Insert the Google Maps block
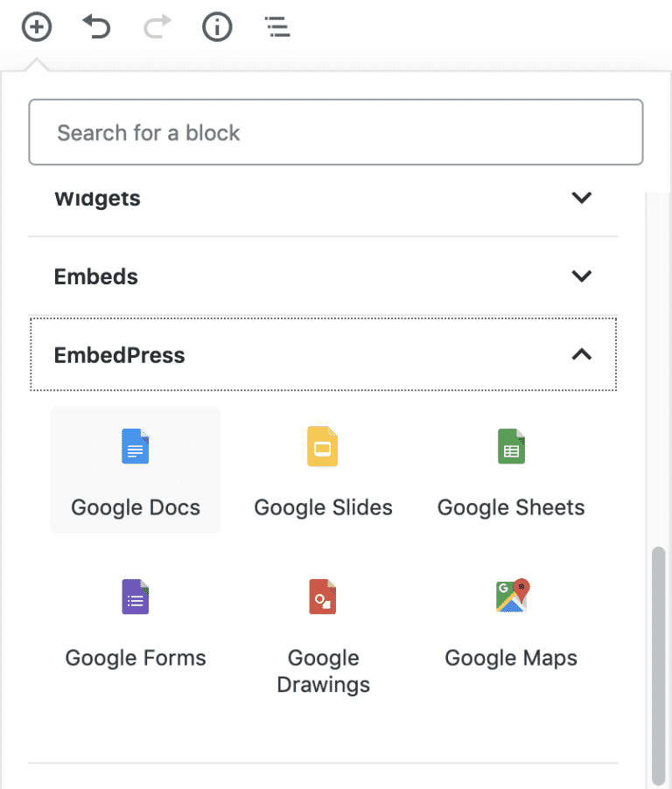Image resolution: width=672 pixels, height=789 pixels. [x=510, y=621]
